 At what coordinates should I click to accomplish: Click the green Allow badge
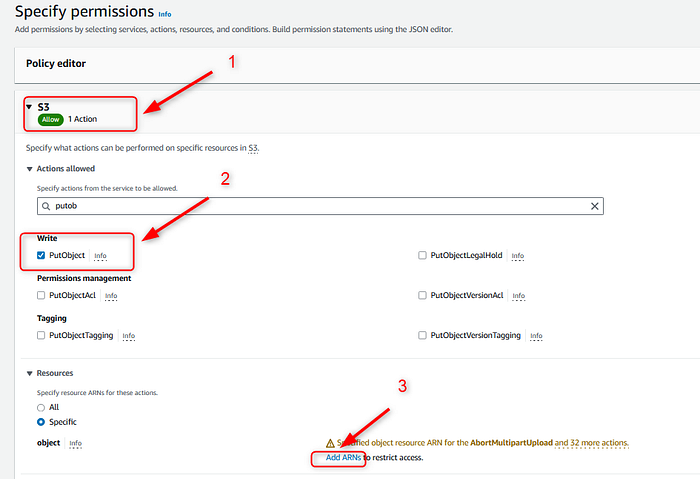(51, 120)
